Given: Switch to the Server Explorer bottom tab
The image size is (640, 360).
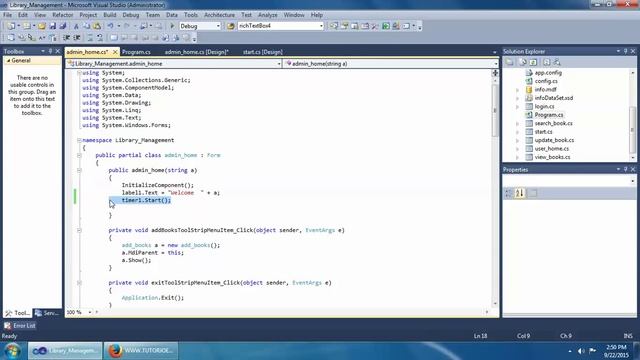Looking at the screenshot, I should click(47, 313).
